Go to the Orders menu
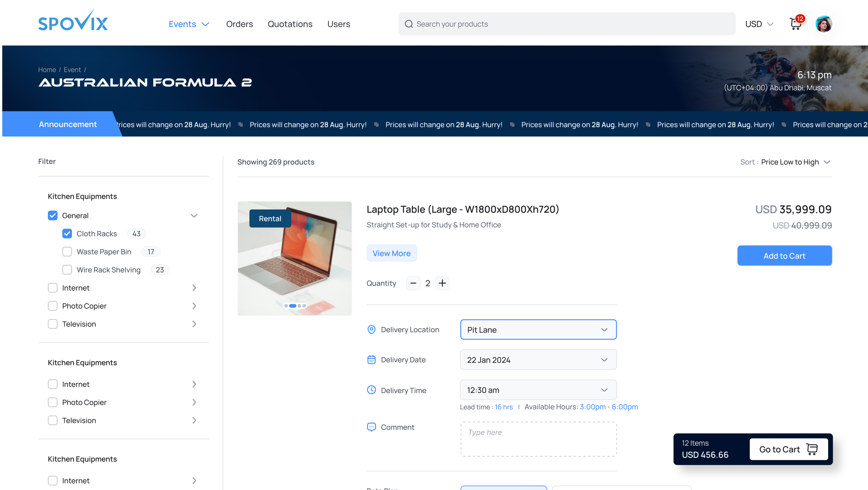Image resolution: width=868 pixels, height=490 pixels. [x=239, y=24]
